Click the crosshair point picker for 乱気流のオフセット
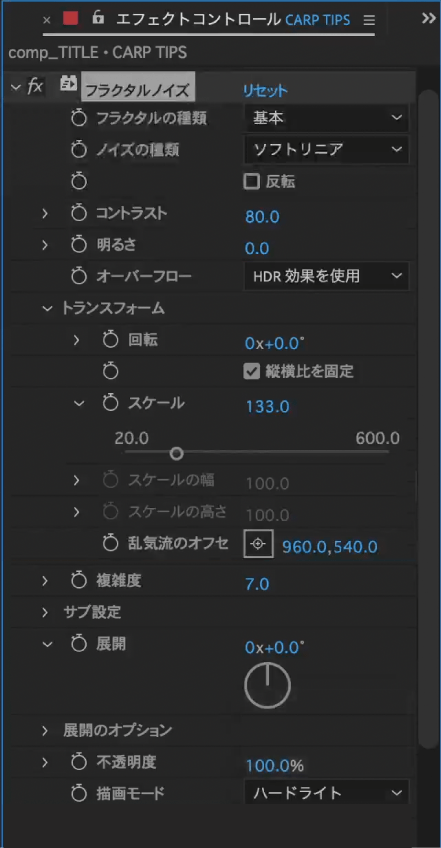Viewport: 441px width, 848px height. pyautogui.click(x=259, y=544)
